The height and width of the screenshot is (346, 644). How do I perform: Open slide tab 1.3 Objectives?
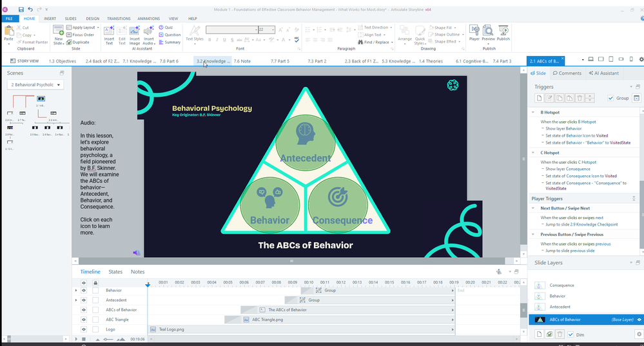pos(63,61)
